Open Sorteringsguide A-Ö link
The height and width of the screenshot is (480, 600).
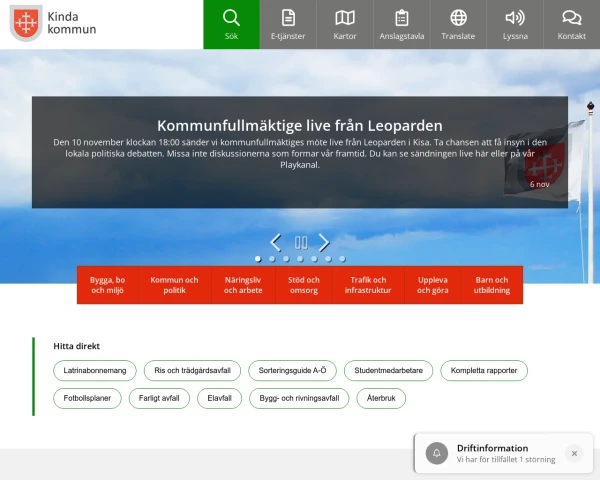[292, 371]
